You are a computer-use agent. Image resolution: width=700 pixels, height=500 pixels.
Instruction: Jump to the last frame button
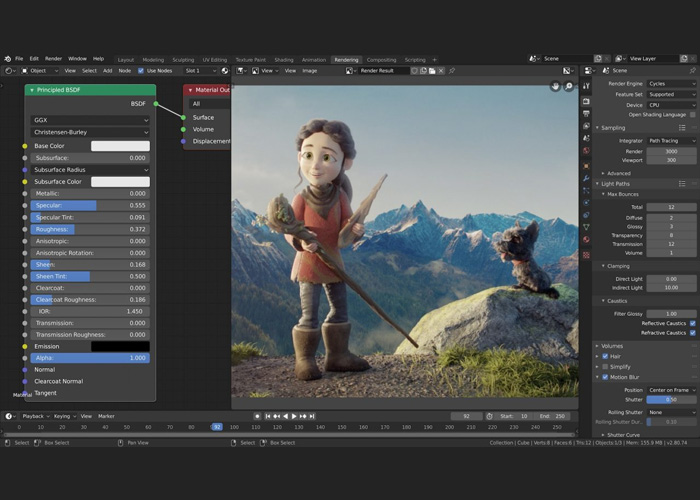click(x=312, y=416)
